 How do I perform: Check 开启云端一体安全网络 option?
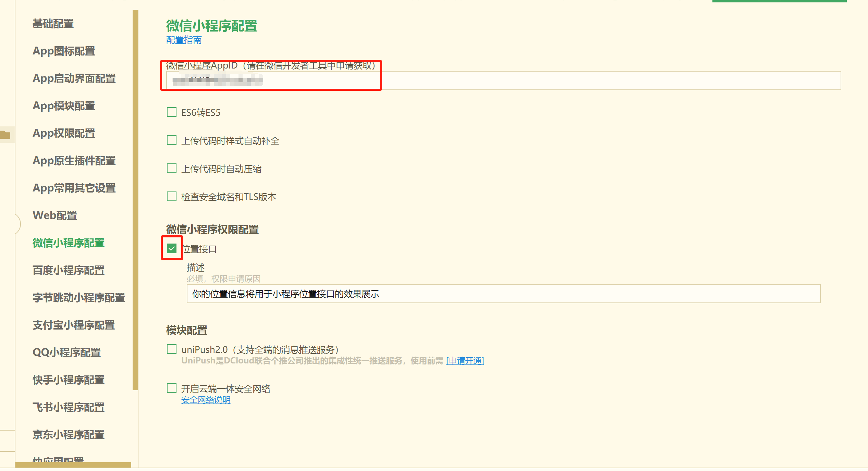click(x=172, y=388)
